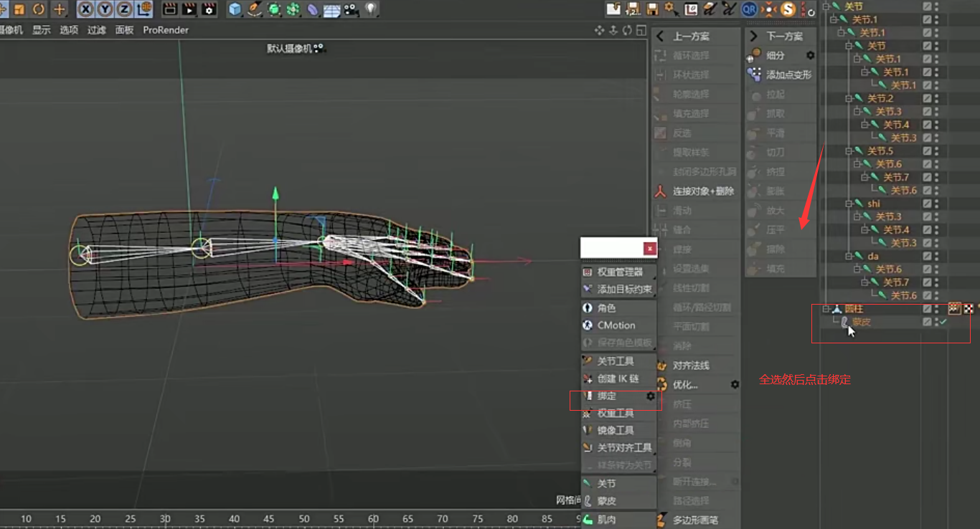
Task: Open the 面板 viewport menu
Action: click(x=125, y=30)
